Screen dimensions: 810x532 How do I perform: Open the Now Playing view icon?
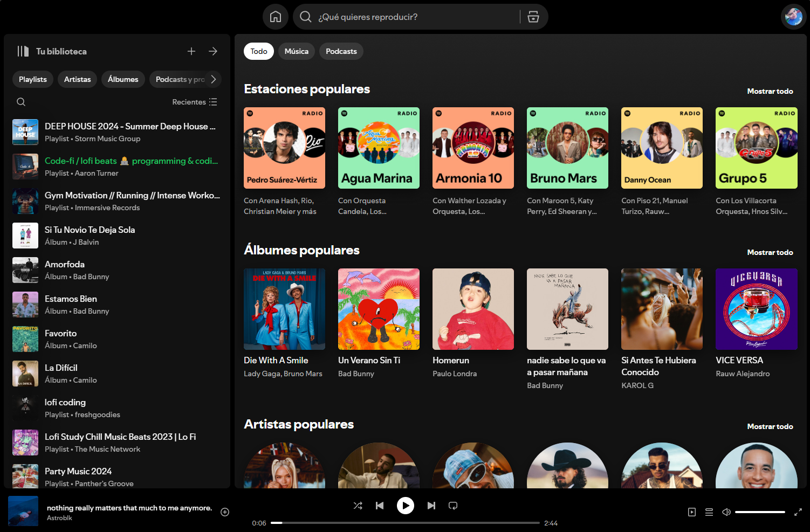pyautogui.click(x=692, y=512)
